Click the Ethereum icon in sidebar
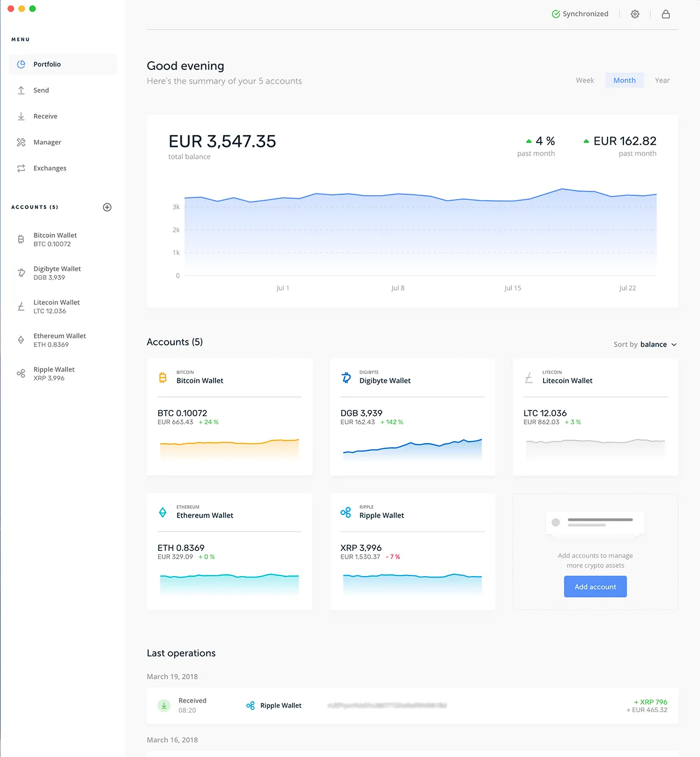The height and width of the screenshot is (757, 700). tap(21, 340)
